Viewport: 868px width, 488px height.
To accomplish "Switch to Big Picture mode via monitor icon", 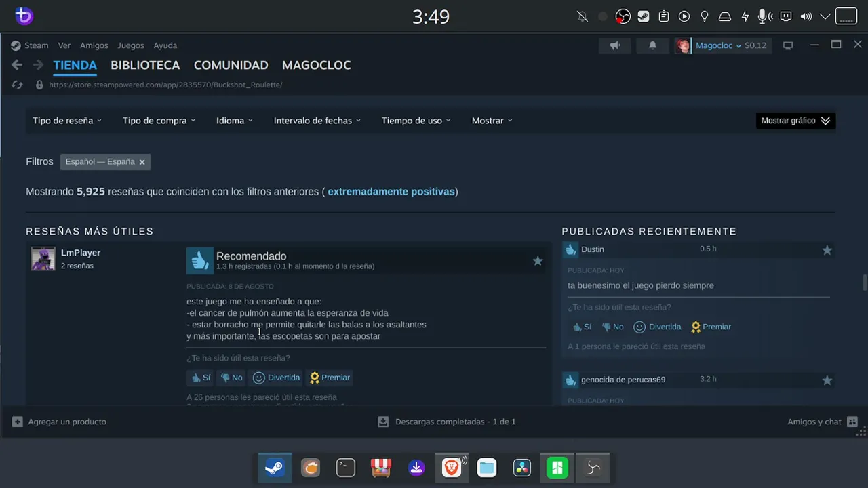I will [788, 45].
